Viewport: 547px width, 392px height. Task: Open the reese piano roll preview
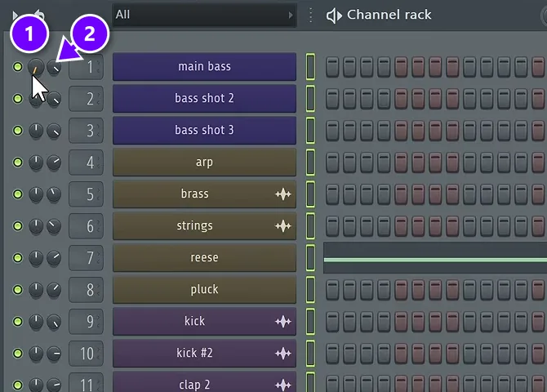click(435, 258)
